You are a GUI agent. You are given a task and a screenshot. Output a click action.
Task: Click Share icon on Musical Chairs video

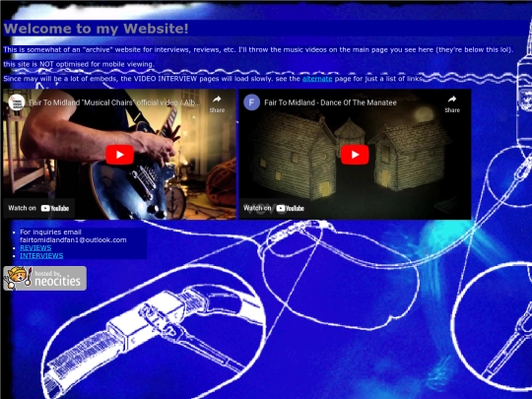pos(217,103)
